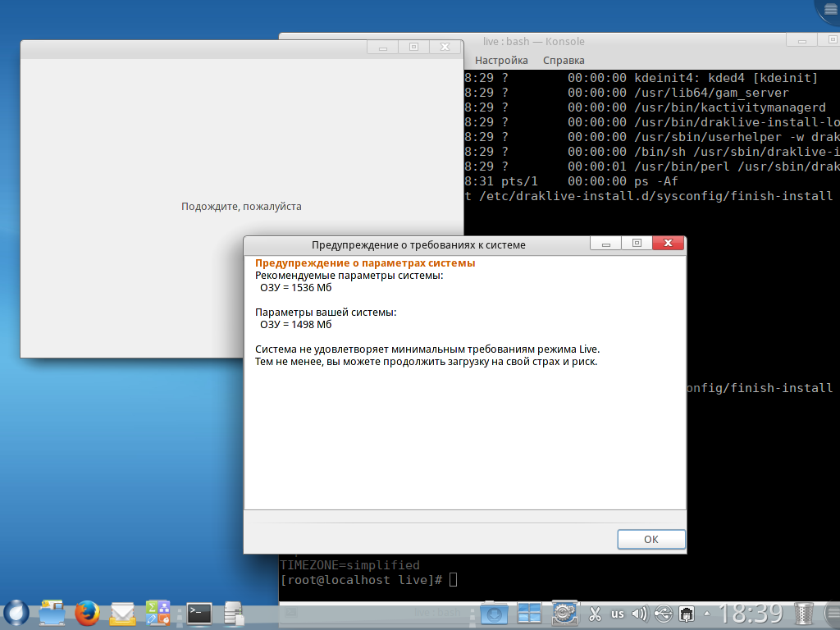Click 'kdeinit4: kded4 [kdeinit]' line in Konsole
This screenshot has width=840, height=630.
(x=726, y=78)
